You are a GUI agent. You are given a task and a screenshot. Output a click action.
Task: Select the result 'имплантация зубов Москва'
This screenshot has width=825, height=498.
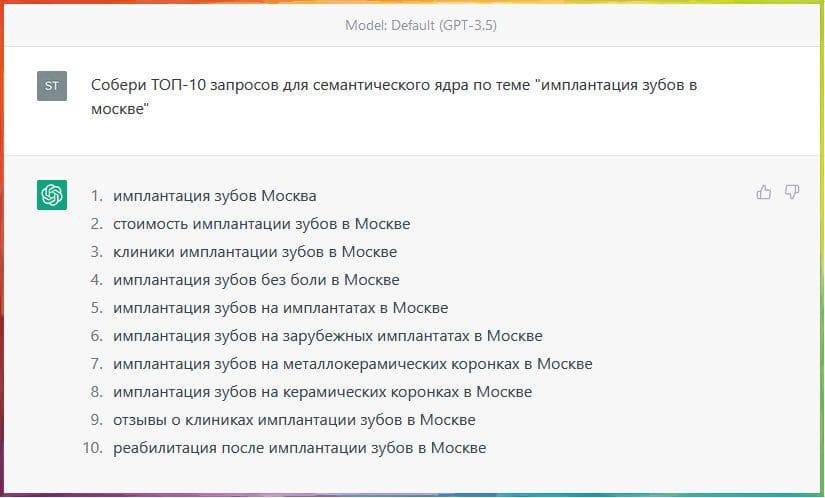point(214,196)
